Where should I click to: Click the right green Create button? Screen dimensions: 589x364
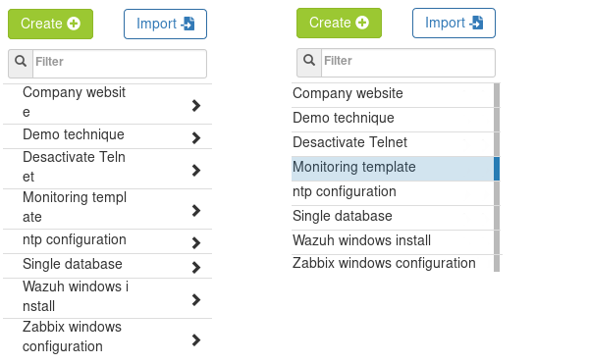(x=339, y=23)
